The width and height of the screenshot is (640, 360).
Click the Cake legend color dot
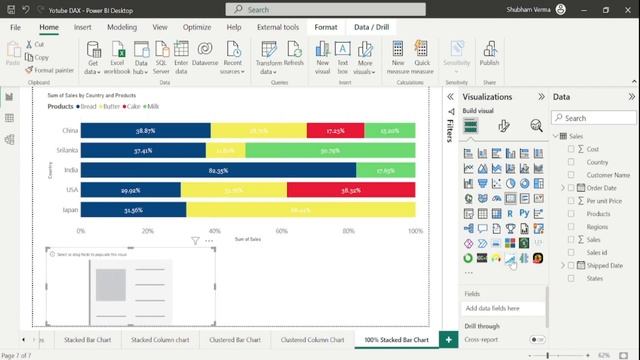[124, 107]
